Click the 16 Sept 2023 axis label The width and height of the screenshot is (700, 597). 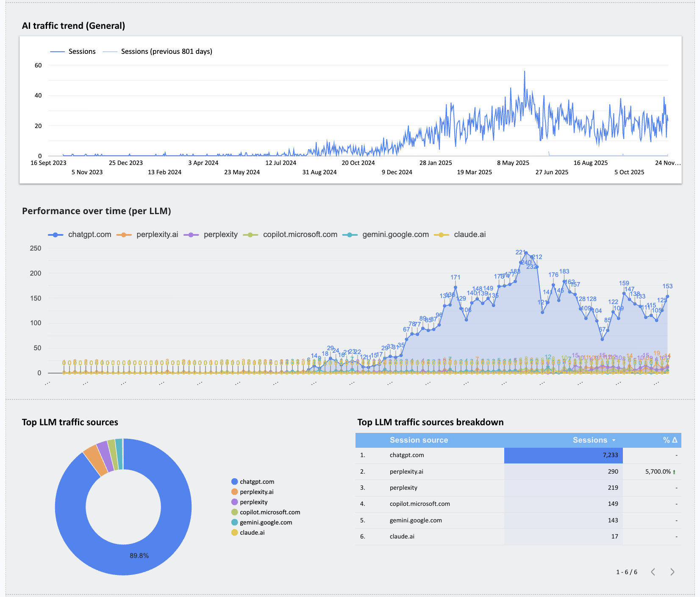(48, 163)
